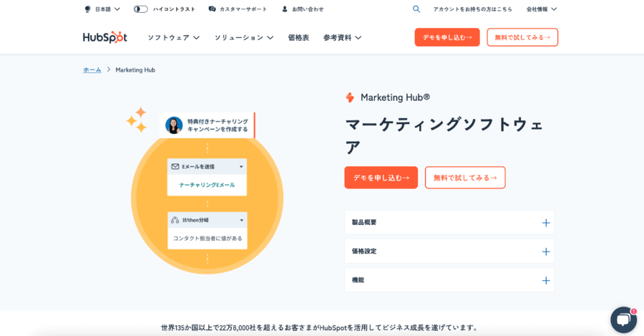The image size is (644, 336).
Task: Expand the ソフトウェア menu
Action: tap(174, 37)
